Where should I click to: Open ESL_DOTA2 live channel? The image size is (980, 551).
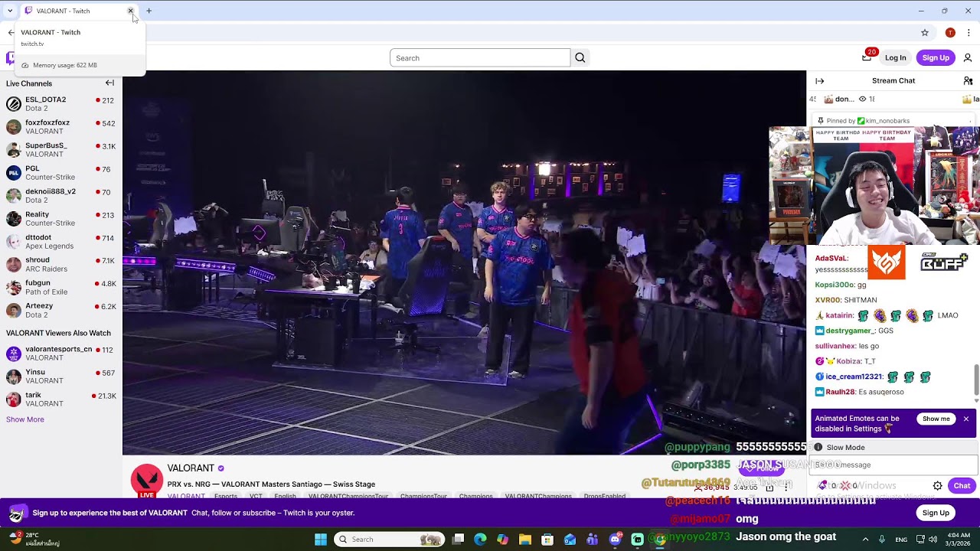[61, 104]
